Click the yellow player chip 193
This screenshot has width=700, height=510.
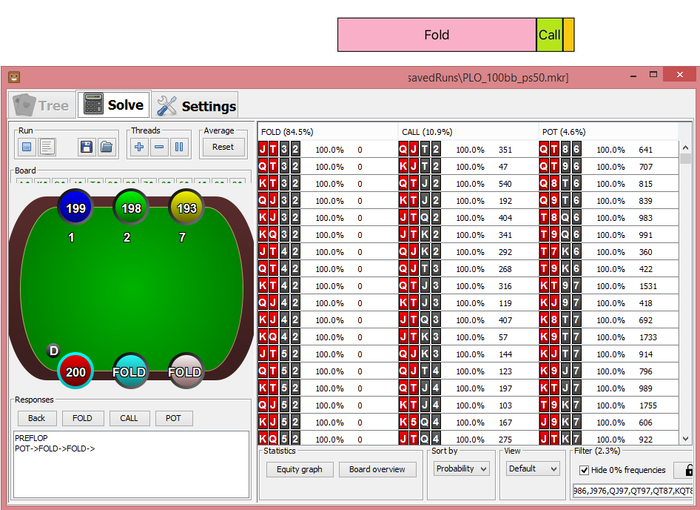pyautogui.click(x=187, y=208)
